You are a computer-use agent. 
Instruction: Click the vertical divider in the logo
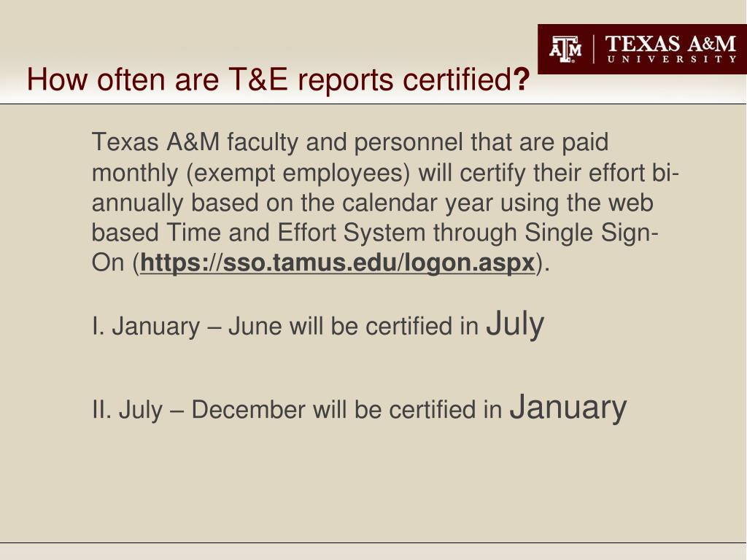(594, 49)
